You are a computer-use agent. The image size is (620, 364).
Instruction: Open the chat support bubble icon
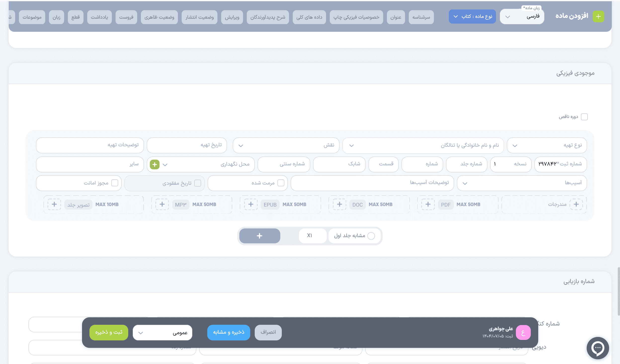[598, 348]
